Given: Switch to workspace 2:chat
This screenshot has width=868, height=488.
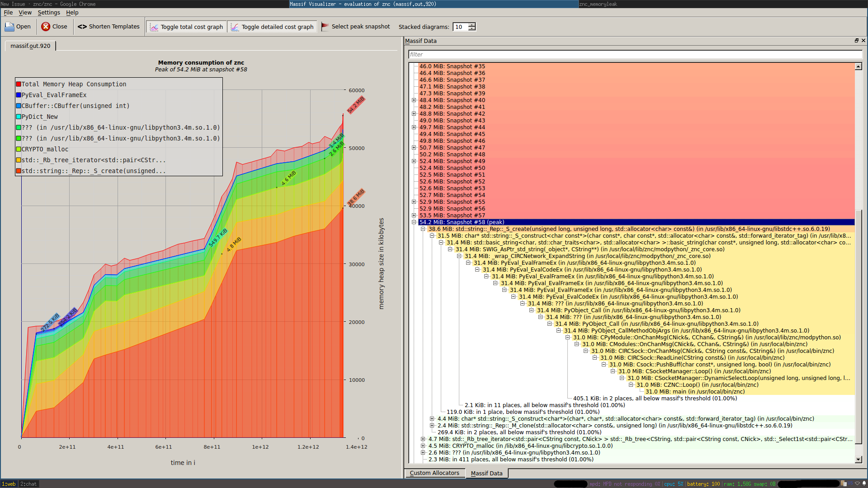Looking at the screenshot, I should tap(28, 484).
